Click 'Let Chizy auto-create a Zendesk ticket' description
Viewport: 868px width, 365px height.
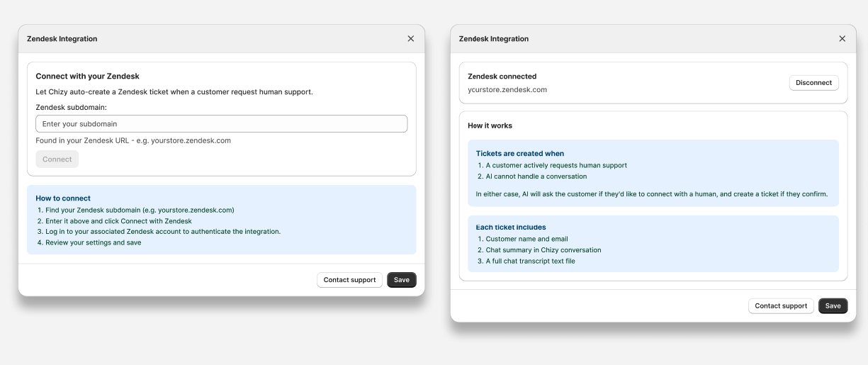(174, 92)
